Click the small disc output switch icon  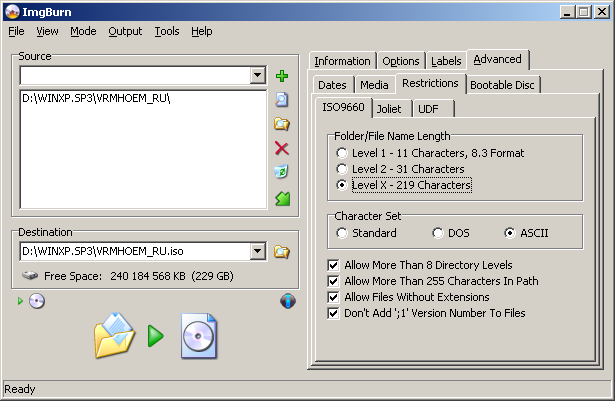tap(36, 301)
